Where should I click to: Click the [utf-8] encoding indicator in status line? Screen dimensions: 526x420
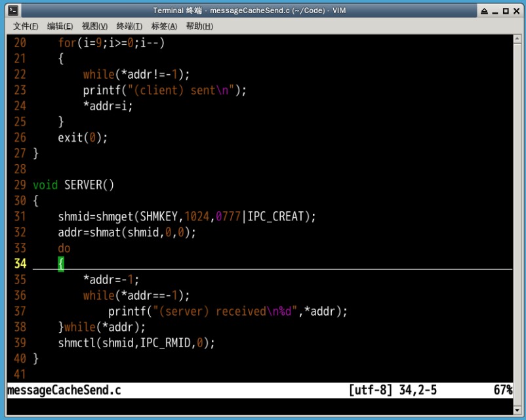370,390
